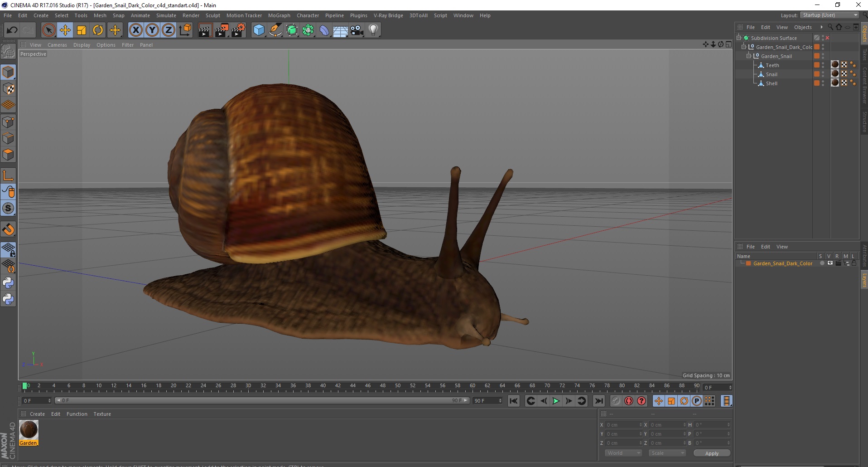
Task: Click the Undo arrow icon
Action: [12, 30]
